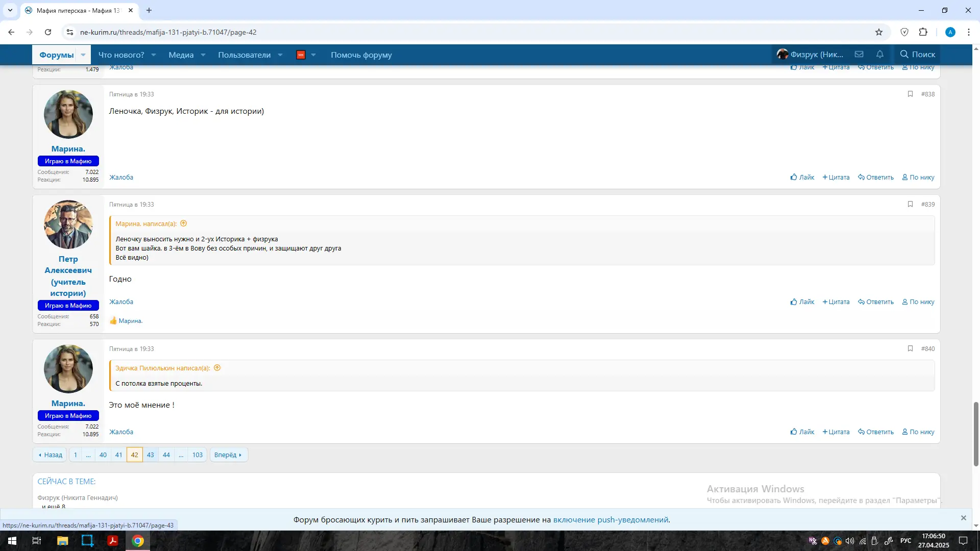Open the Помочь форуму menu item
Screen dimensions: 980x551
(x=361, y=55)
